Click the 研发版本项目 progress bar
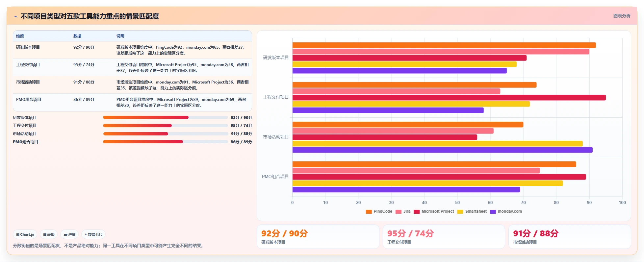 click(165, 117)
